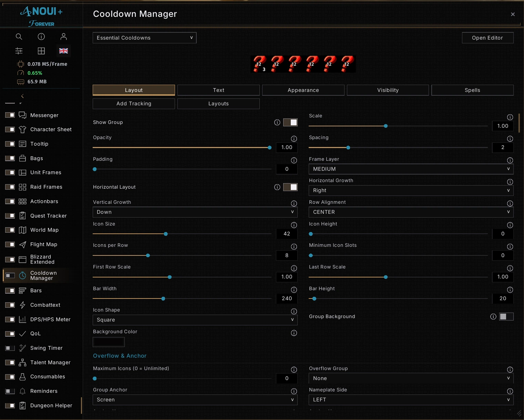Open the Horizontal Growth Right dropdown
This screenshot has width=524, height=420.
coord(411,190)
